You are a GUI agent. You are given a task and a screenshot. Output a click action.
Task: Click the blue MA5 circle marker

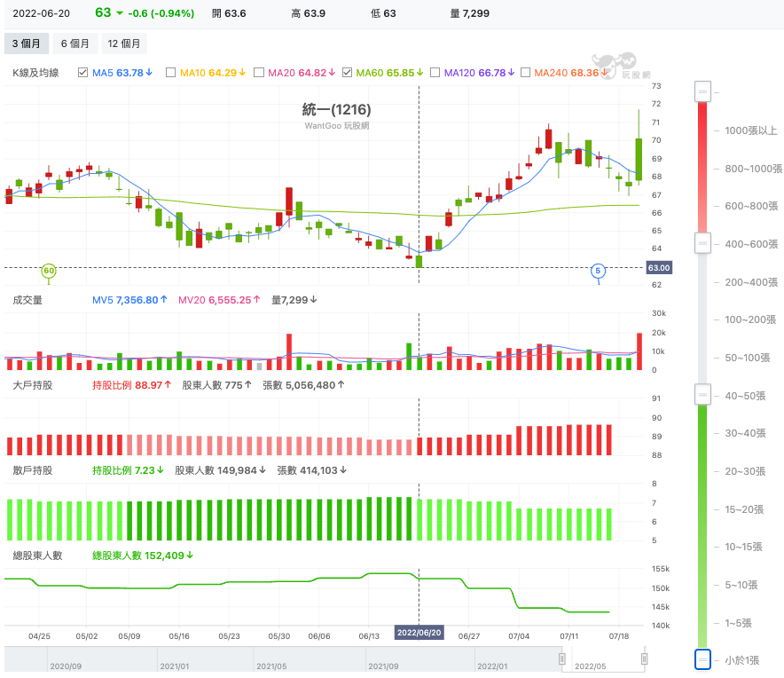pyautogui.click(x=598, y=271)
